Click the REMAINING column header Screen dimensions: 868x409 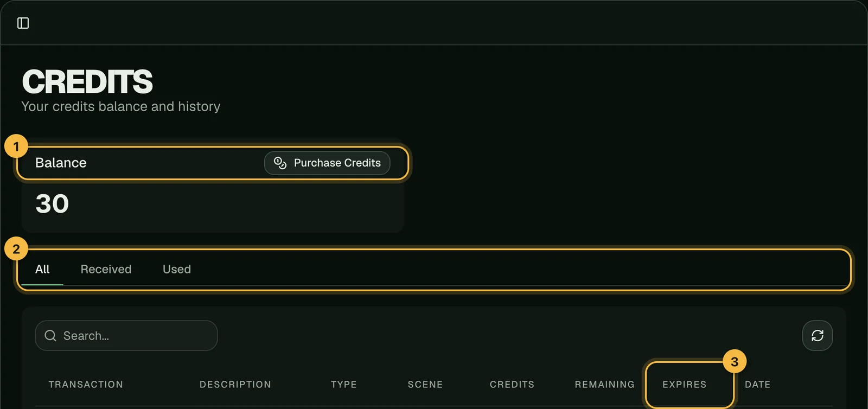coord(605,384)
